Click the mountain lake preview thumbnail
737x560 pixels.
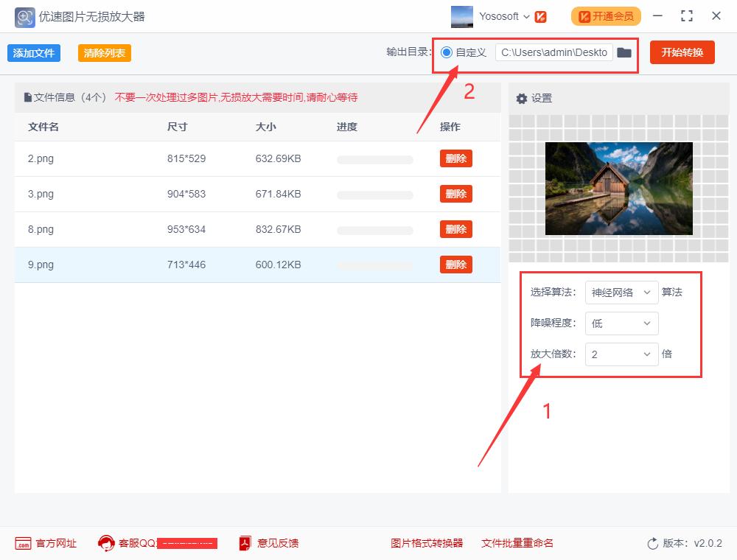click(618, 188)
